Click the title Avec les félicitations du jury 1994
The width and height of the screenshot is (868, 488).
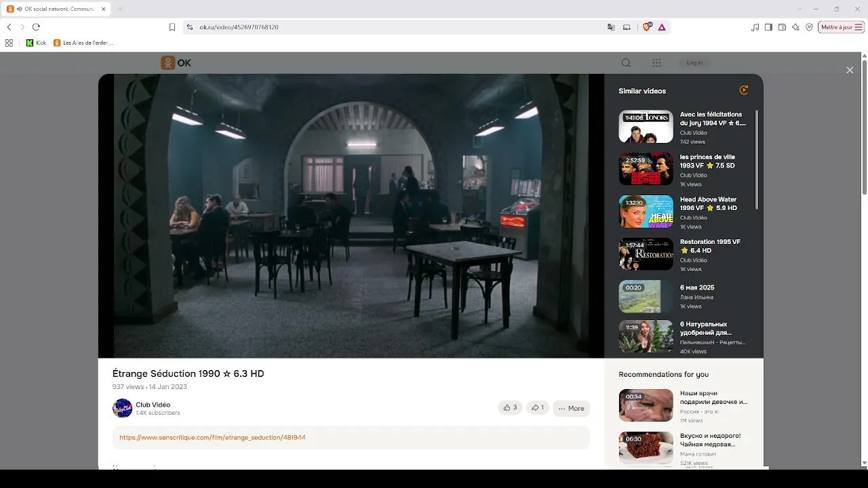[x=713, y=119]
